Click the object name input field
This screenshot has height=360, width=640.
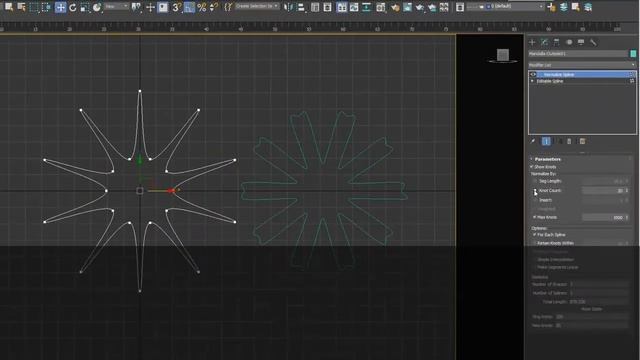[x=578, y=53]
